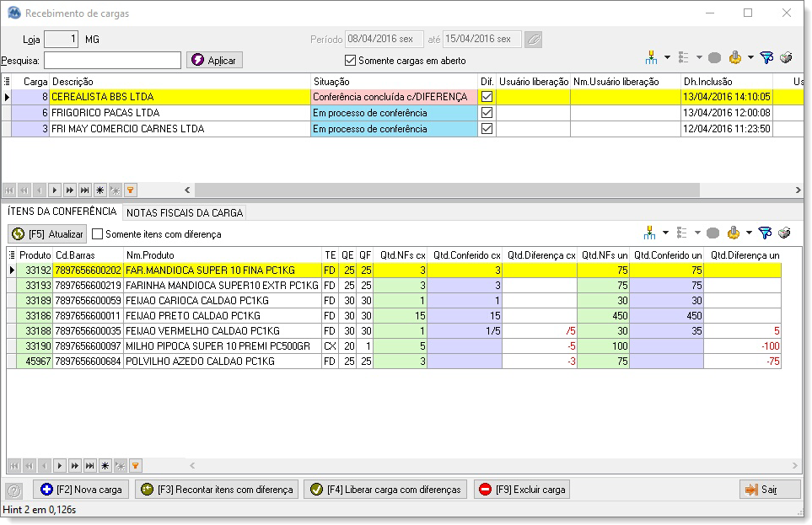Screen dimensions: 812x525
Task: Click the upper tree-list view icon
Action: (x=684, y=58)
